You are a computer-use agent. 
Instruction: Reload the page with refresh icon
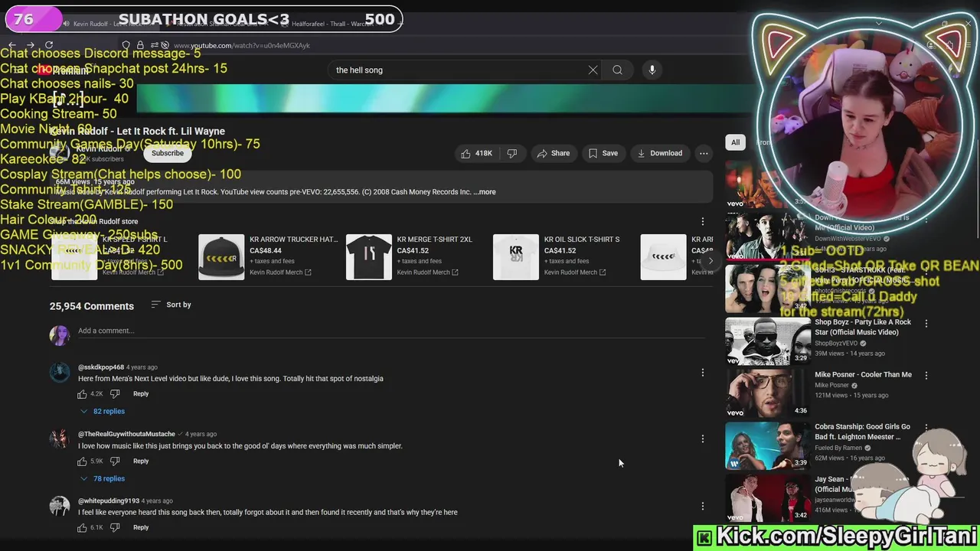point(49,45)
